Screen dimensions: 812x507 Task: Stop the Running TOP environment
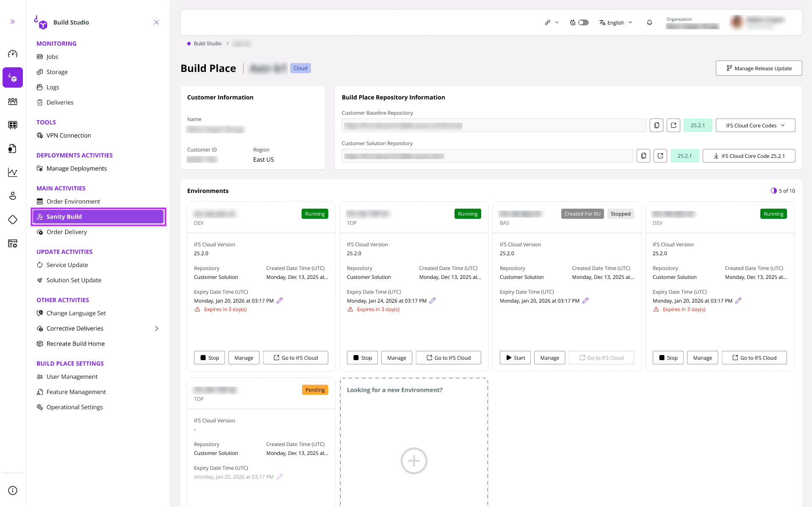tap(362, 358)
